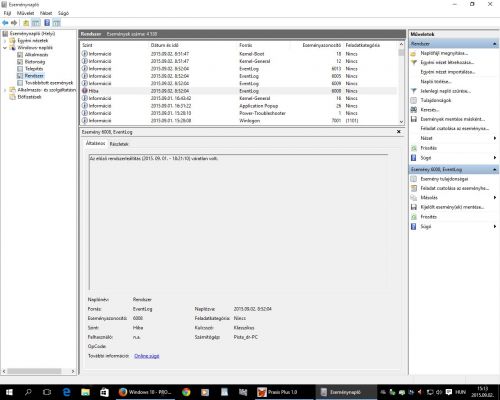Collapse the Esemény 6008, EventLog actions section
The image size is (500, 400).
point(495,170)
